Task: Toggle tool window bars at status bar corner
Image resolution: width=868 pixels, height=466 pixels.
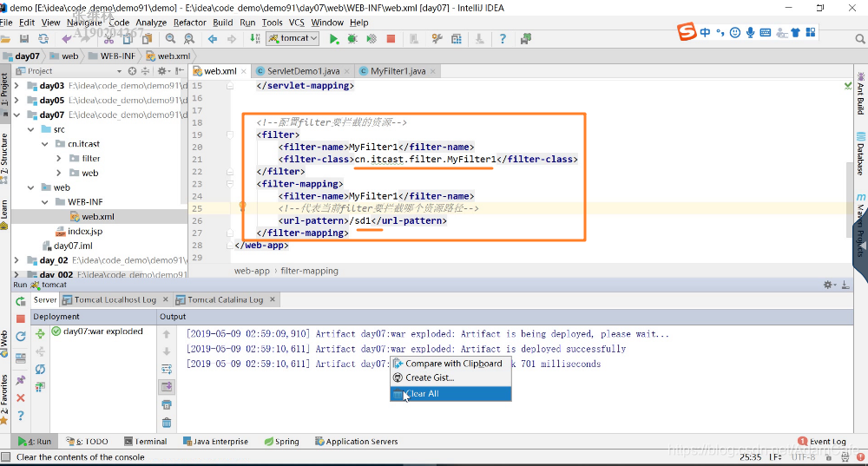Action: (x=5, y=457)
